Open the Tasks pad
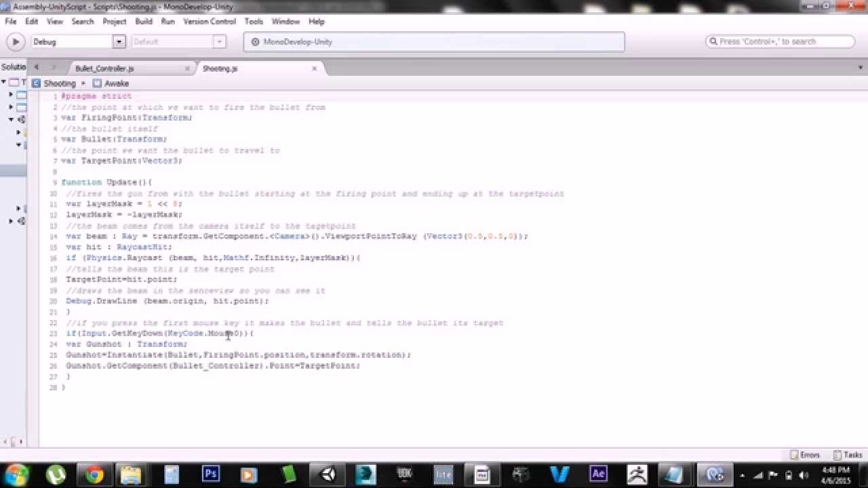This screenshot has height=488, width=868. (848, 455)
